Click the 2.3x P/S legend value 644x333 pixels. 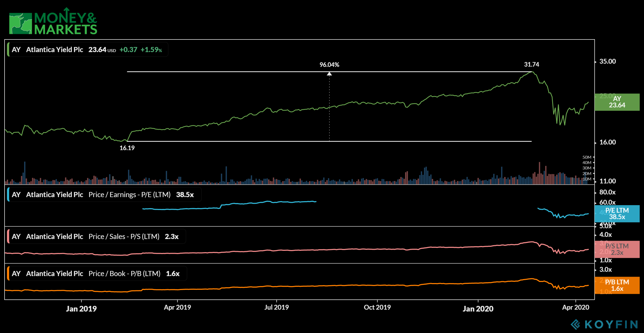point(172,237)
